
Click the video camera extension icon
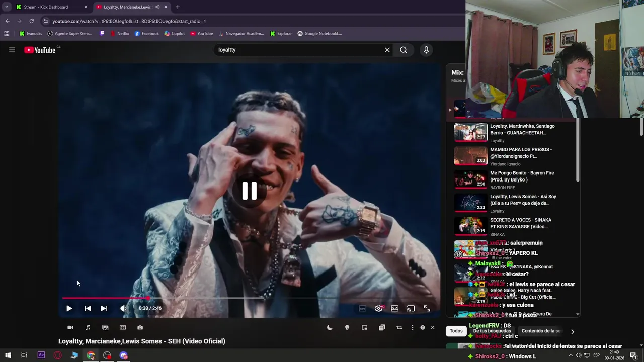[x=70, y=327]
